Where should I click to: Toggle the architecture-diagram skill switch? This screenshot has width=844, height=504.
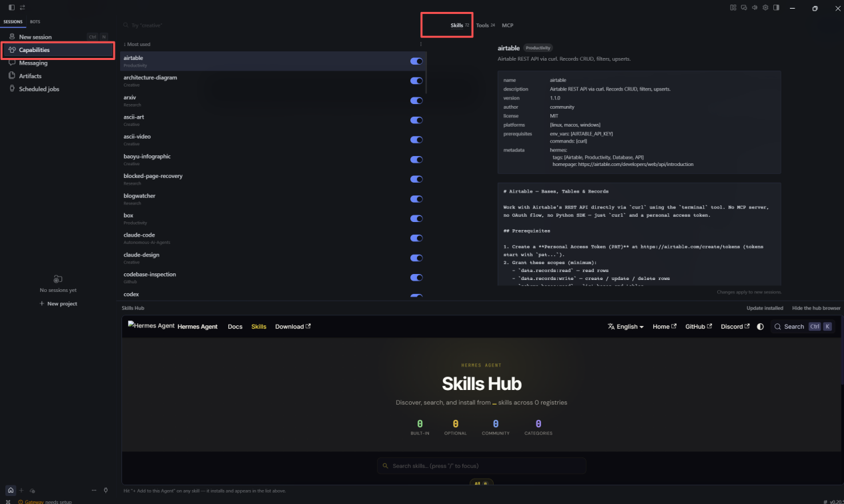(416, 81)
